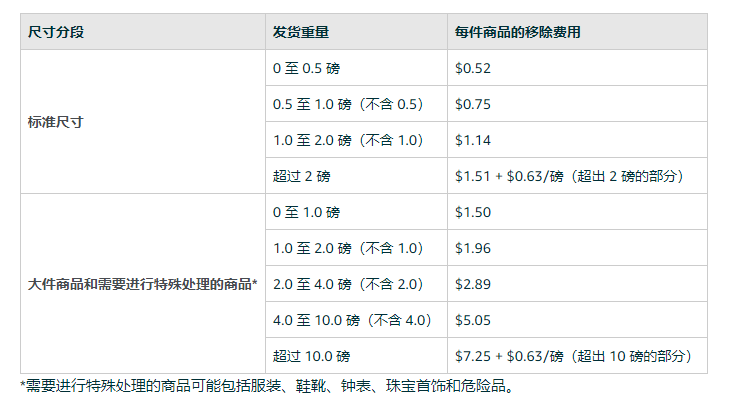Viewport: 731px width, 405px height.
Task: Click the 2.0 至 4.0 磅 weight cell
Action: pos(348,284)
